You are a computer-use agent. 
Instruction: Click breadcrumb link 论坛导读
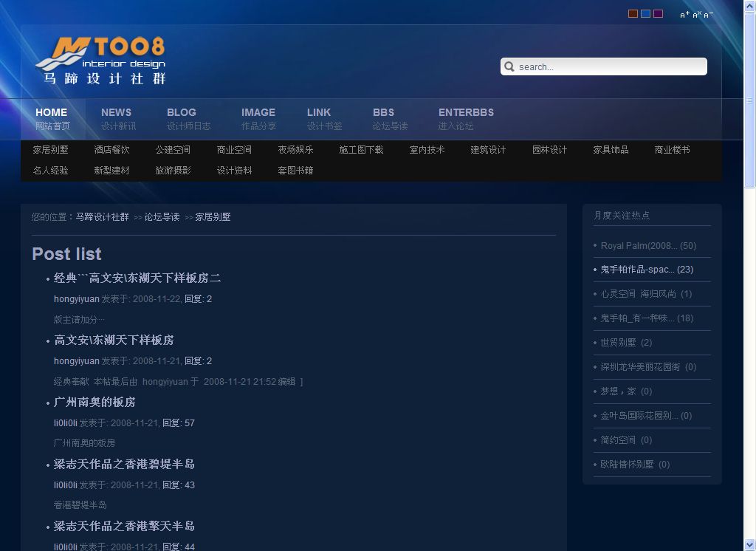pos(162,217)
